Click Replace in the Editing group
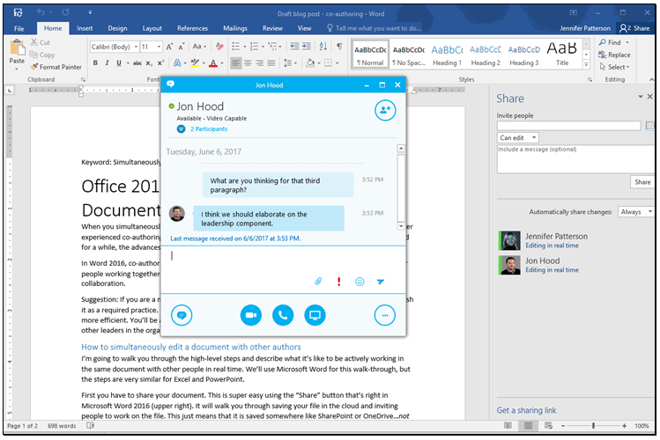This screenshot has height=440, width=660. click(615, 55)
